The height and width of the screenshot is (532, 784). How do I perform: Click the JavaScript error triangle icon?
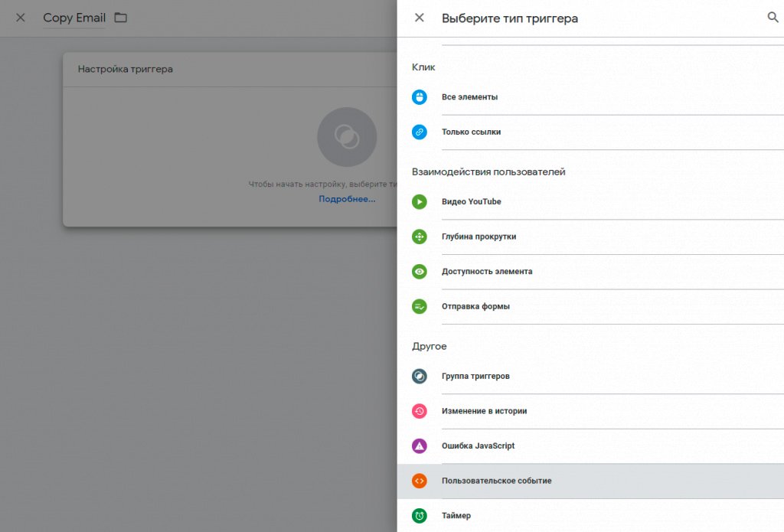[x=419, y=446]
